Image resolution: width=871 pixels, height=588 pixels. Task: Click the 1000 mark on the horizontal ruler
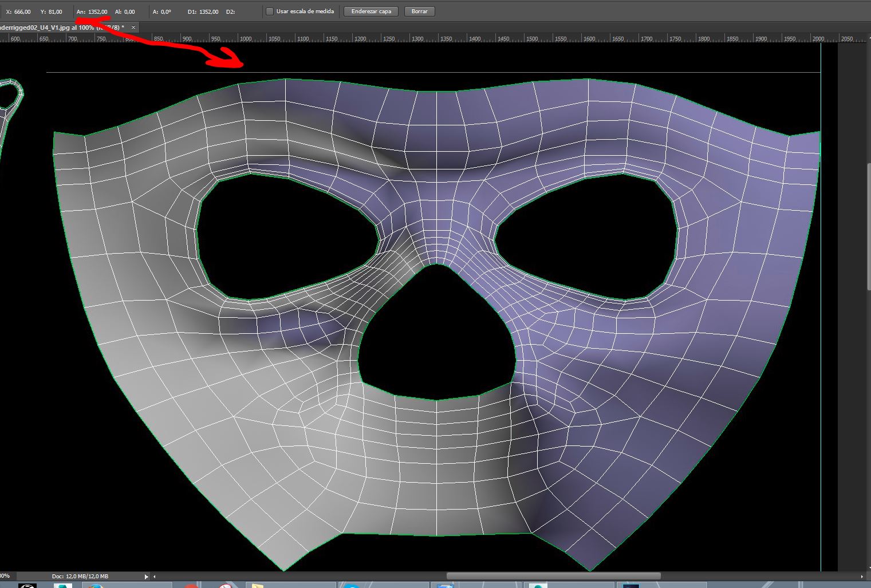[x=246, y=39]
